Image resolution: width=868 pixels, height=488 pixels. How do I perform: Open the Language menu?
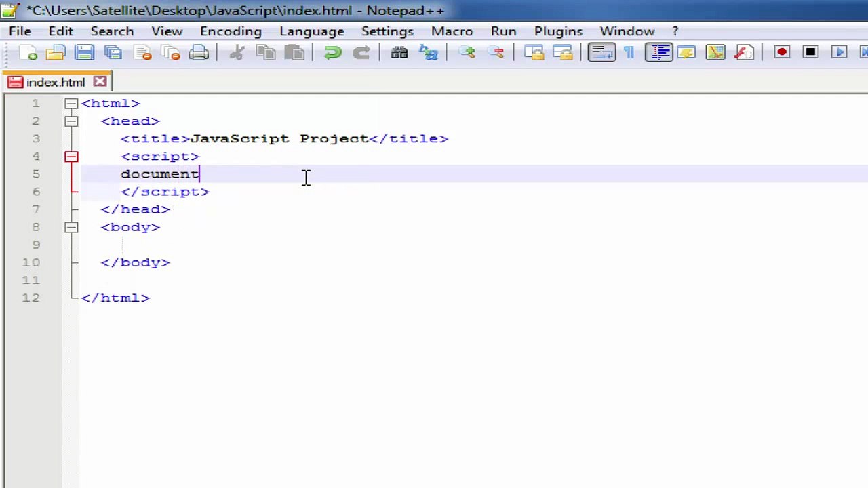point(312,31)
